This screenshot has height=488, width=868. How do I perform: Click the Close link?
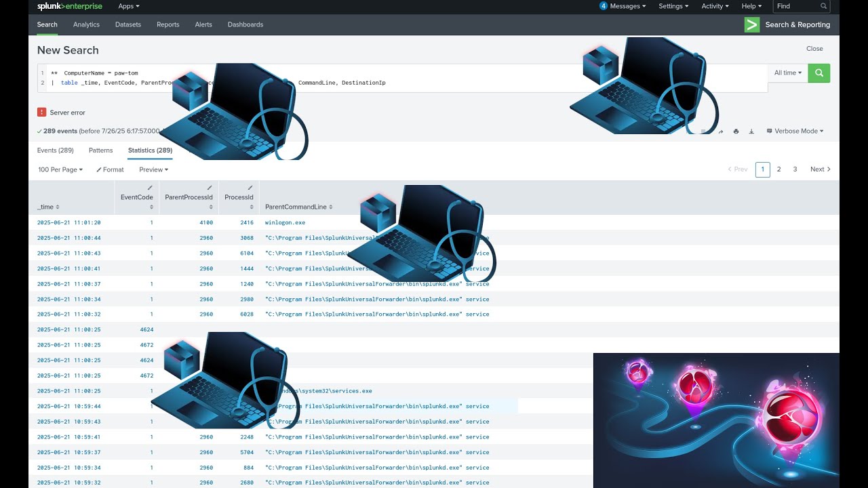click(814, 49)
